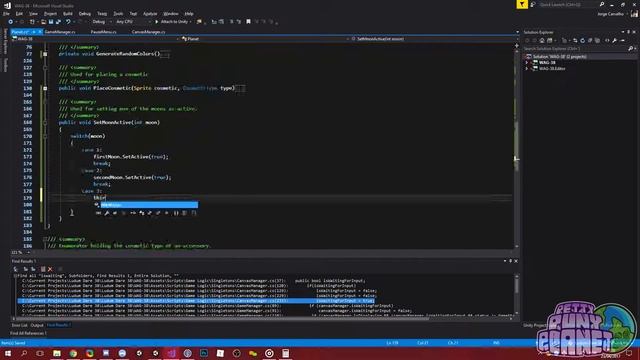Expand collapsed PlaceCosmetic method on line 130

[x=45, y=88]
